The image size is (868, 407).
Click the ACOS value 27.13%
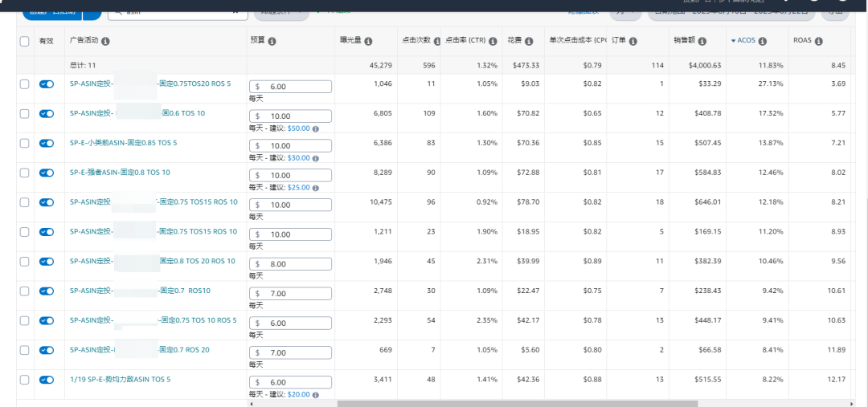tap(771, 84)
